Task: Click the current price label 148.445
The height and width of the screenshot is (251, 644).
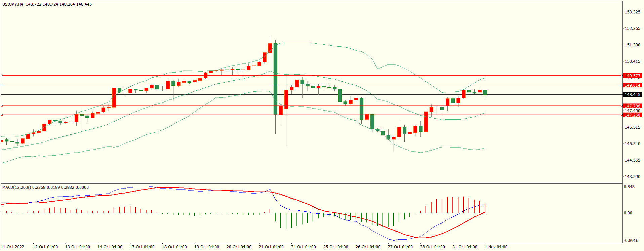Action: 632,94
